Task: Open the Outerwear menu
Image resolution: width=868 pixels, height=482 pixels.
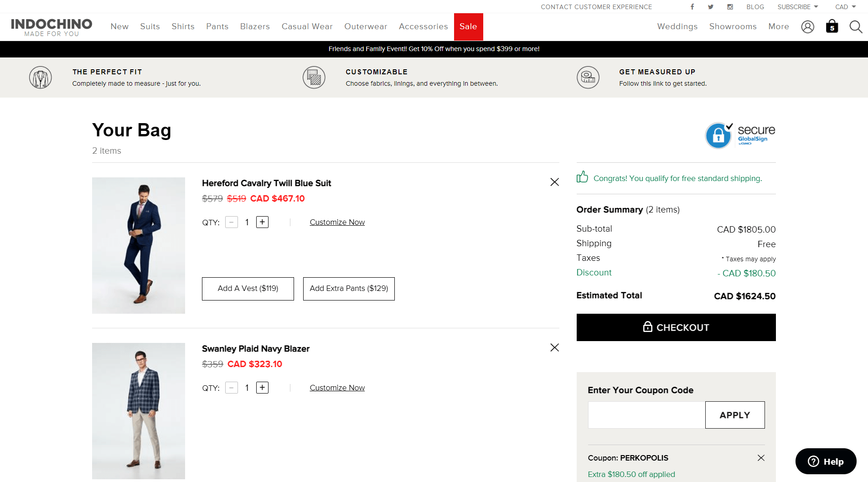Action: pyautogui.click(x=366, y=26)
